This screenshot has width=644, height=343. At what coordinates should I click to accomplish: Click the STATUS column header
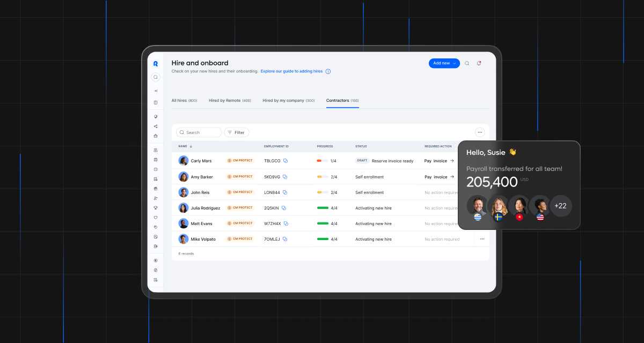click(x=361, y=146)
